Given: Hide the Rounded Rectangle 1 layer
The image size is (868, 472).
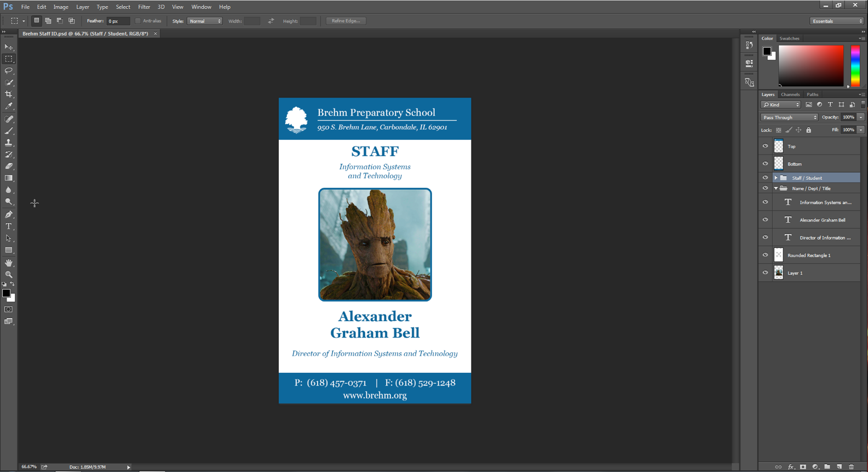Looking at the screenshot, I should (x=765, y=255).
